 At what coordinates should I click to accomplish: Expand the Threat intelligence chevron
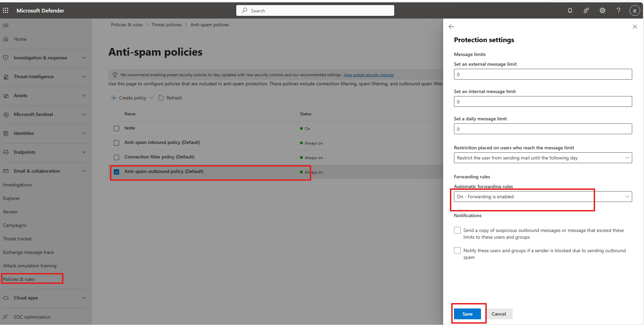(84, 77)
